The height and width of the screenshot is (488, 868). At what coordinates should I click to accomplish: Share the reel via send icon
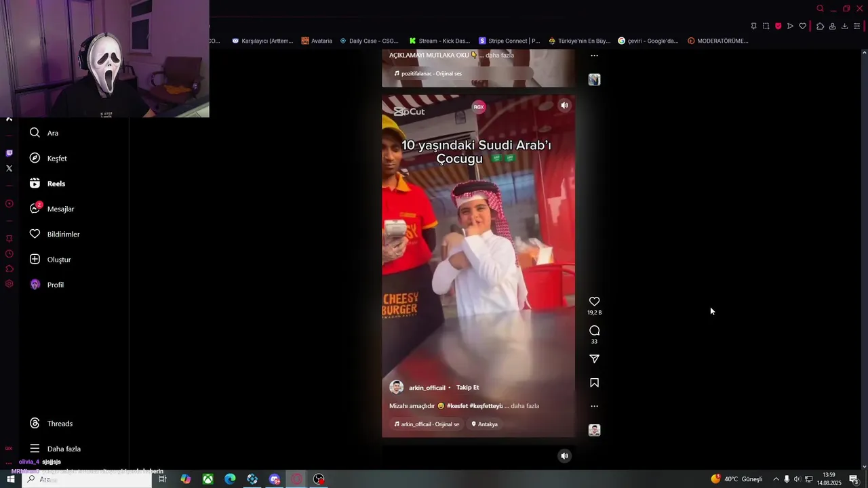pos(594,359)
